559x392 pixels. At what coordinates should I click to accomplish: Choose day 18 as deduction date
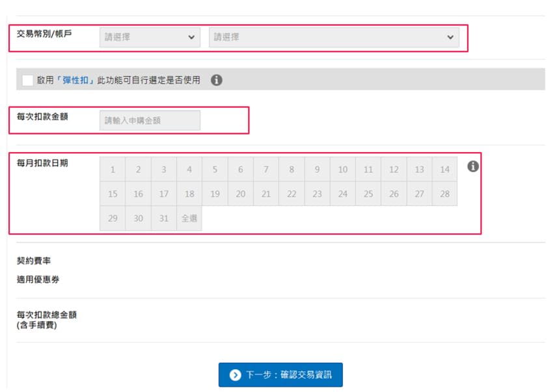click(x=189, y=194)
